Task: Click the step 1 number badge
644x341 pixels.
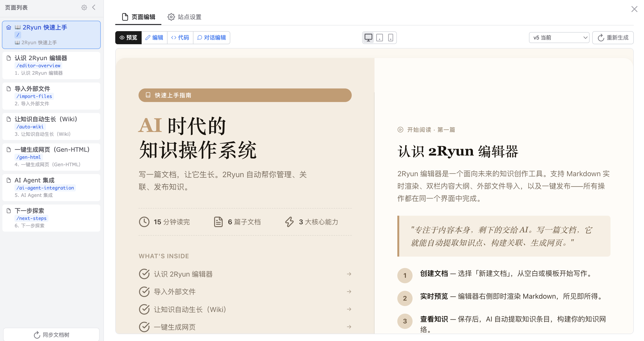Action: coord(405,275)
